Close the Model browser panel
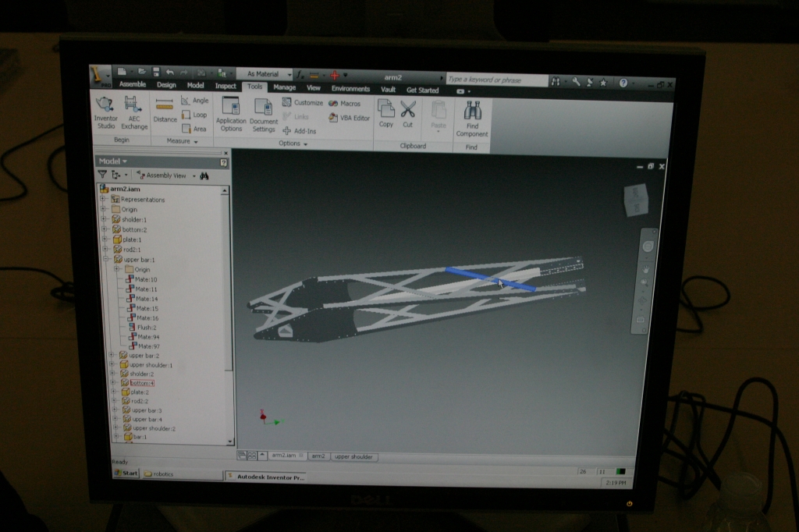This screenshot has width=799, height=532. (x=225, y=153)
